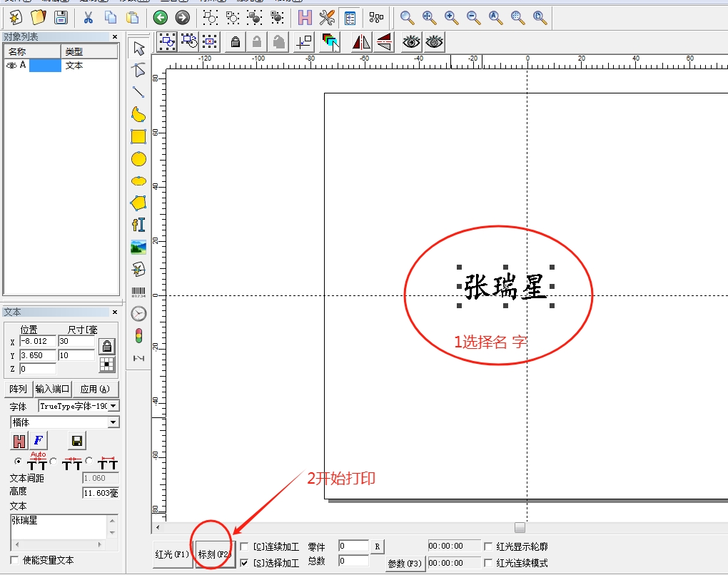Select the ellipse drawing tool
The height and width of the screenshot is (575, 728).
click(139, 181)
